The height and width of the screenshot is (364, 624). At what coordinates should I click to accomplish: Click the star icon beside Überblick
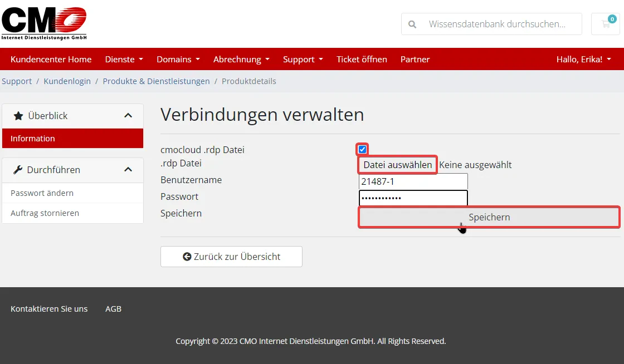coord(18,116)
